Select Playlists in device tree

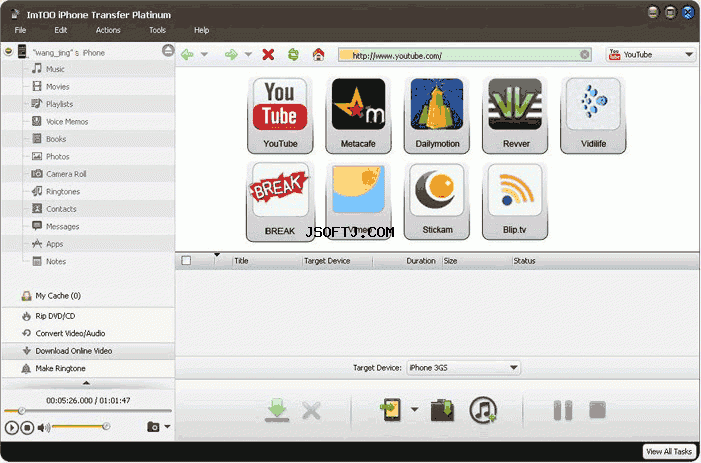click(x=59, y=104)
